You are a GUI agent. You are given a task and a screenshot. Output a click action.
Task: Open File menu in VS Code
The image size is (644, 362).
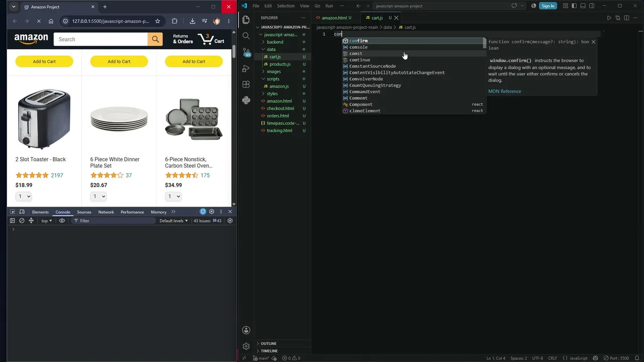256,6
